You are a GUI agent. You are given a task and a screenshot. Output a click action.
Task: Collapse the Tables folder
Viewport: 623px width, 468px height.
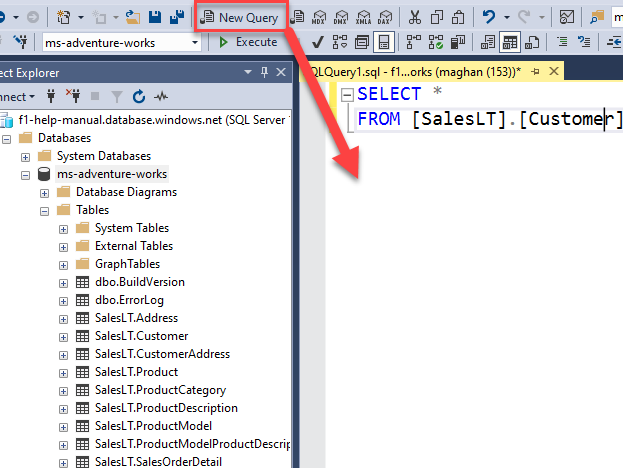[x=44, y=211]
